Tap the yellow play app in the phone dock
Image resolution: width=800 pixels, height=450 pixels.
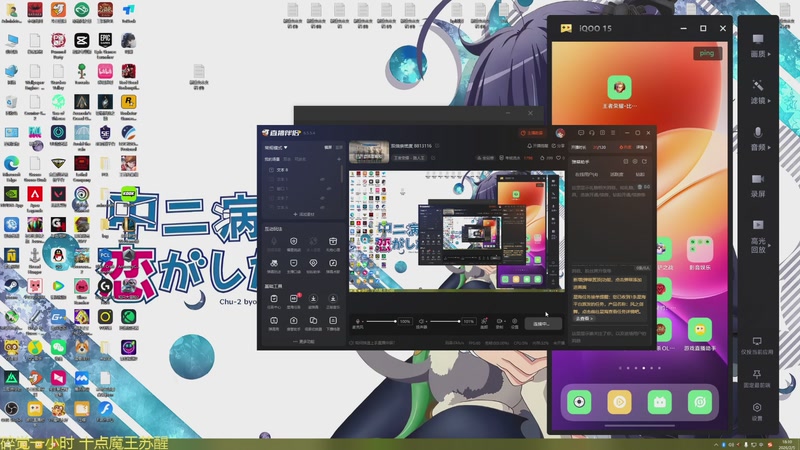pyautogui.click(x=619, y=402)
